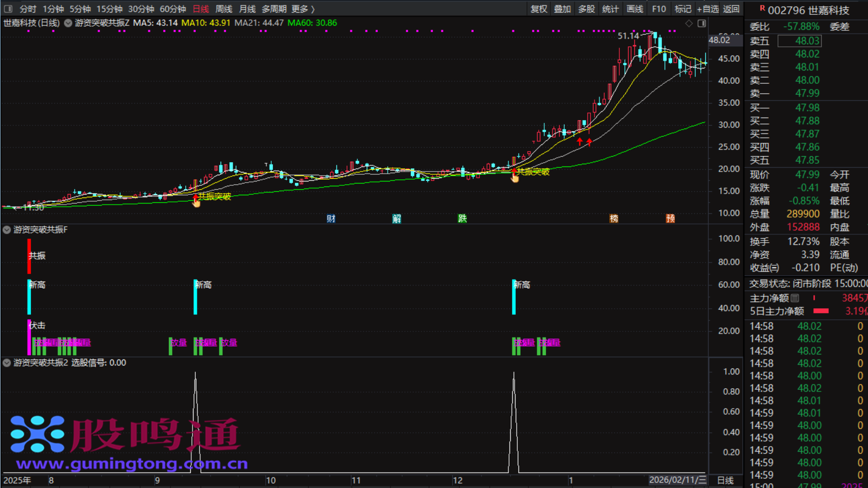Switch to the 周线 weekly chart tab
The width and height of the screenshot is (868, 488).
tap(223, 9)
